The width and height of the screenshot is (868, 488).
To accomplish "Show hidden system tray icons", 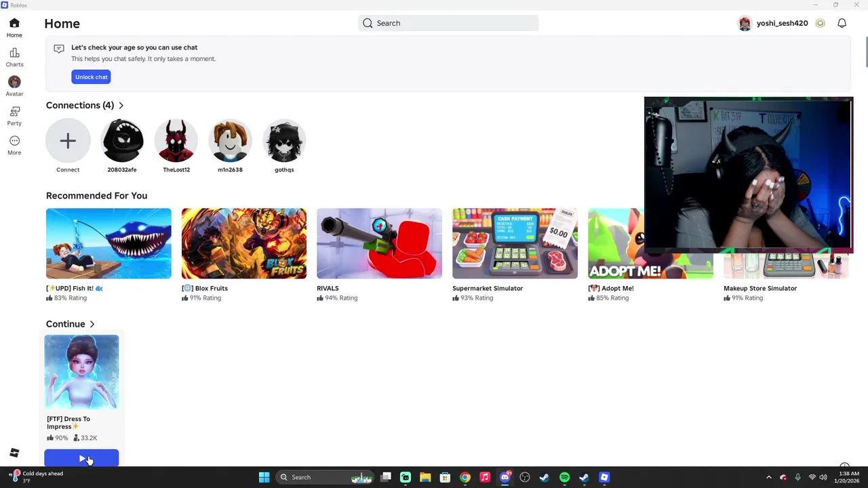I will point(768,477).
